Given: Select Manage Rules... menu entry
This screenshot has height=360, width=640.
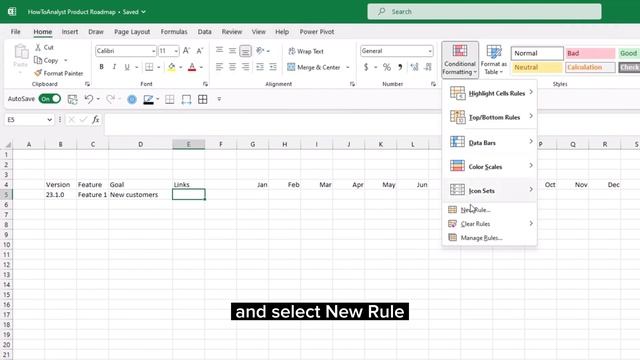Looking at the screenshot, I should pos(489,238).
